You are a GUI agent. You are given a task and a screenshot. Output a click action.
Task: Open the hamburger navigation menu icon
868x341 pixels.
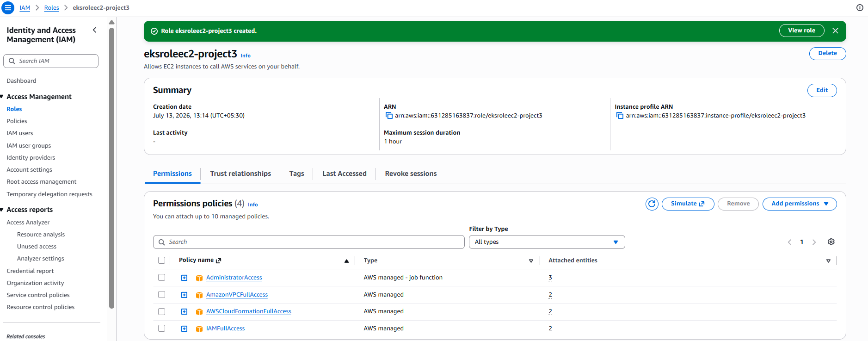pyautogui.click(x=8, y=8)
